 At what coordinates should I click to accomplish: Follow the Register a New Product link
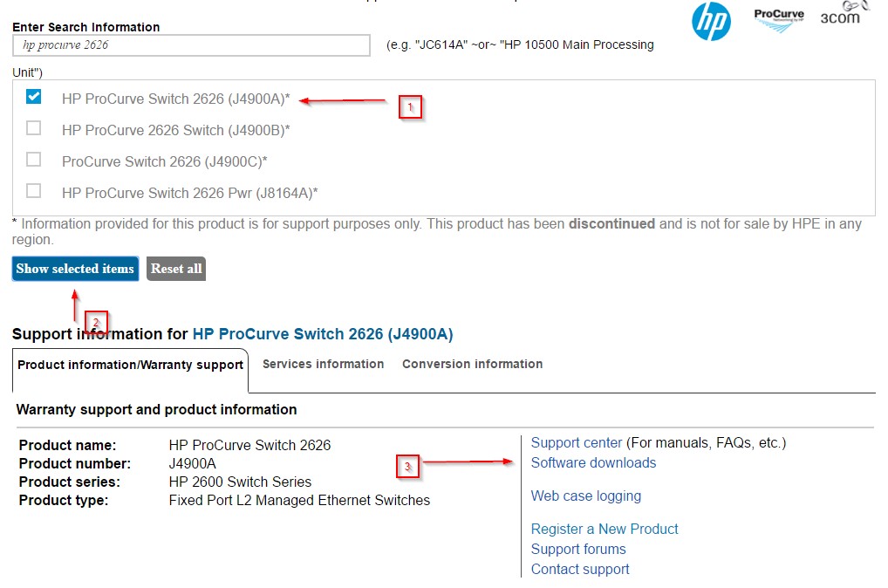click(605, 529)
